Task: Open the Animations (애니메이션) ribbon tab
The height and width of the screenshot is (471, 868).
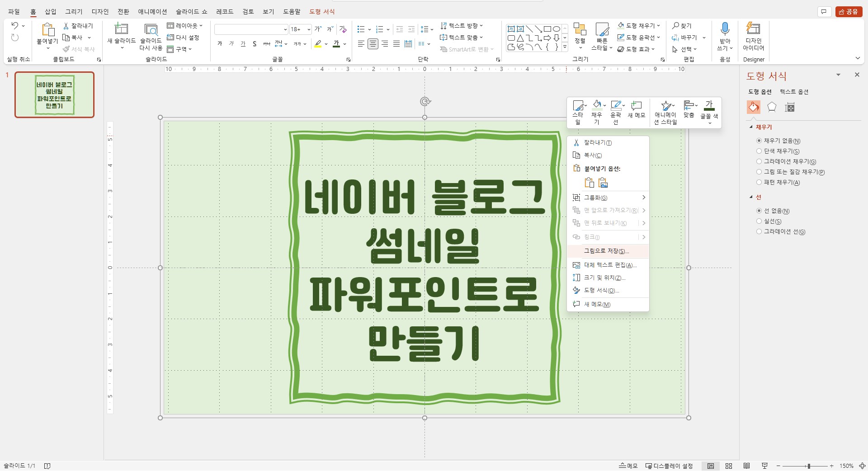Action: [152, 12]
